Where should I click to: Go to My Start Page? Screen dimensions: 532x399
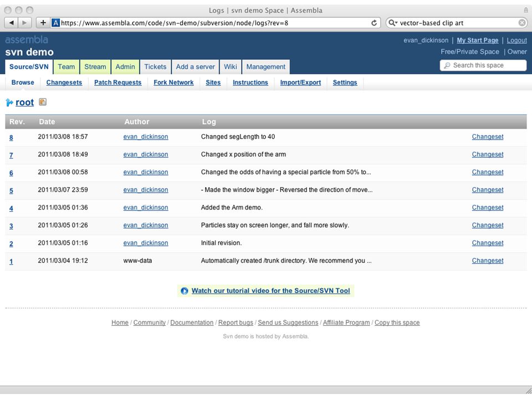point(477,40)
